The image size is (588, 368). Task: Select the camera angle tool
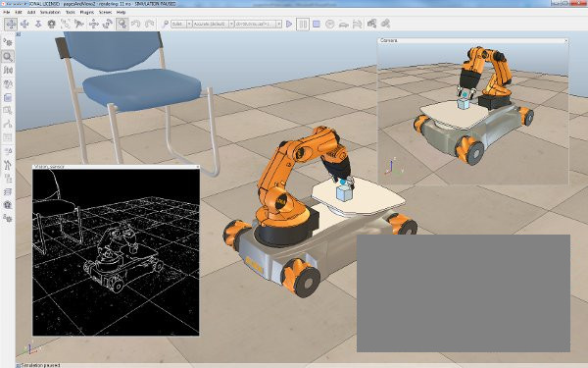[51, 24]
